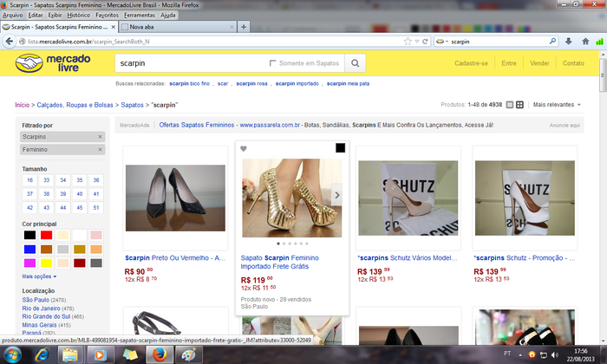
Task: Select size 37 filter
Action: pos(29,194)
